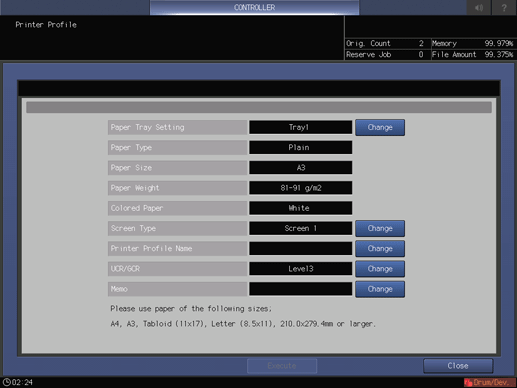Click the File Amount 99.375% entry
Viewport: 517px width, 388px height.
473,55
